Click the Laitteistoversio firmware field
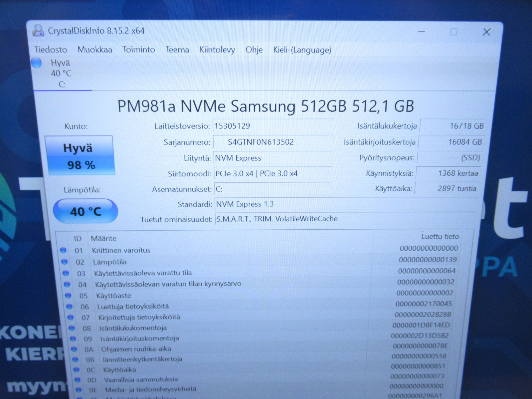Screen dimensions: 532x399 (x=273, y=126)
